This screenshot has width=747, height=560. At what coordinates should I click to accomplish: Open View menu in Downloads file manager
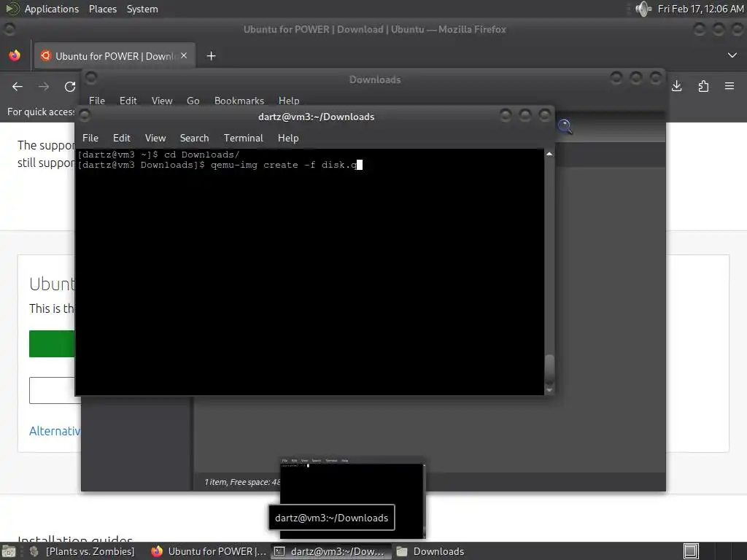pos(162,101)
